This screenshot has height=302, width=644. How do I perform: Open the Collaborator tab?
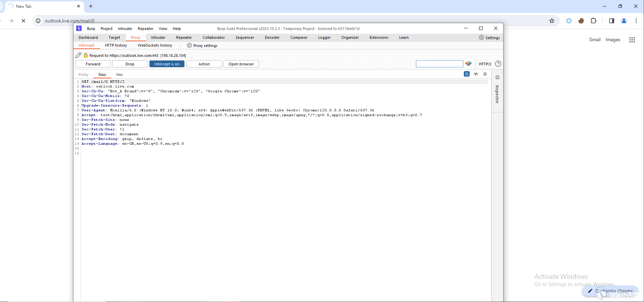[x=214, y=37]
